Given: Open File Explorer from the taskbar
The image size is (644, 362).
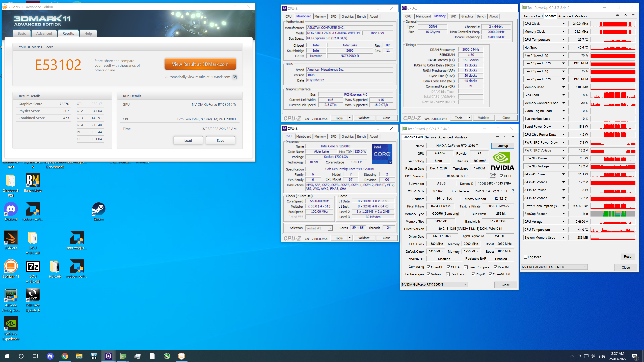Looking at the screenshot, I should pos(79,356).
